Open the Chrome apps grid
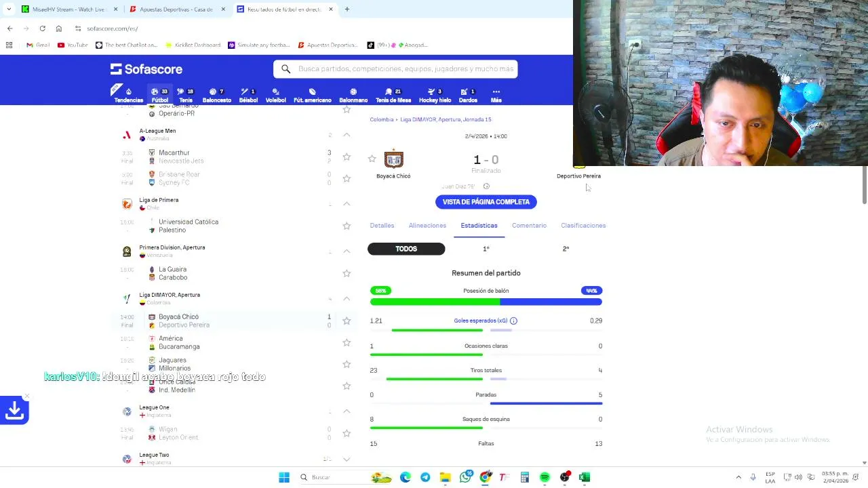 (x=9, y=45)
